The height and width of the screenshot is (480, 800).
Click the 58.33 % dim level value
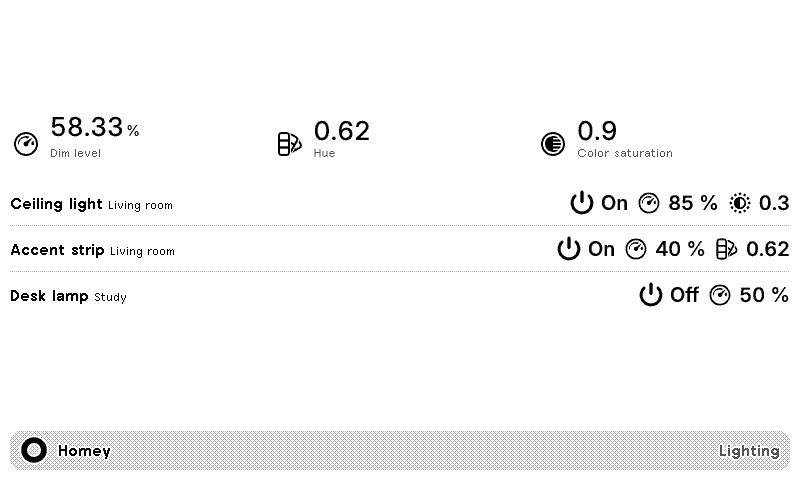[94, 128]
